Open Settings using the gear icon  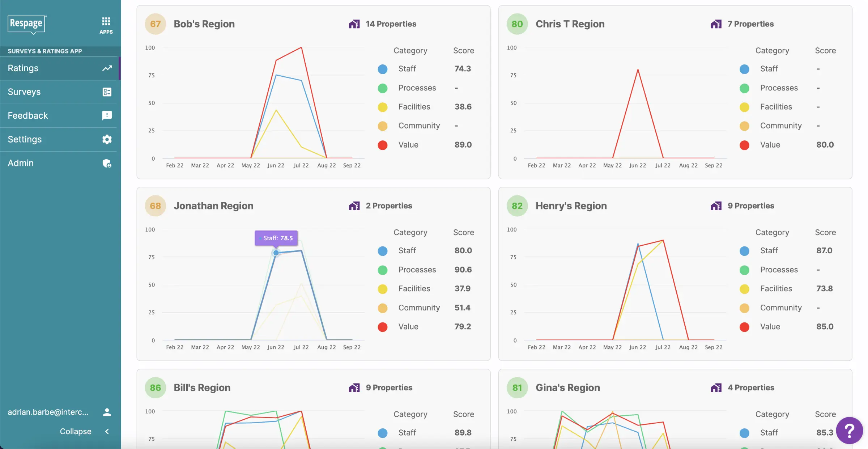click(107, 140)
